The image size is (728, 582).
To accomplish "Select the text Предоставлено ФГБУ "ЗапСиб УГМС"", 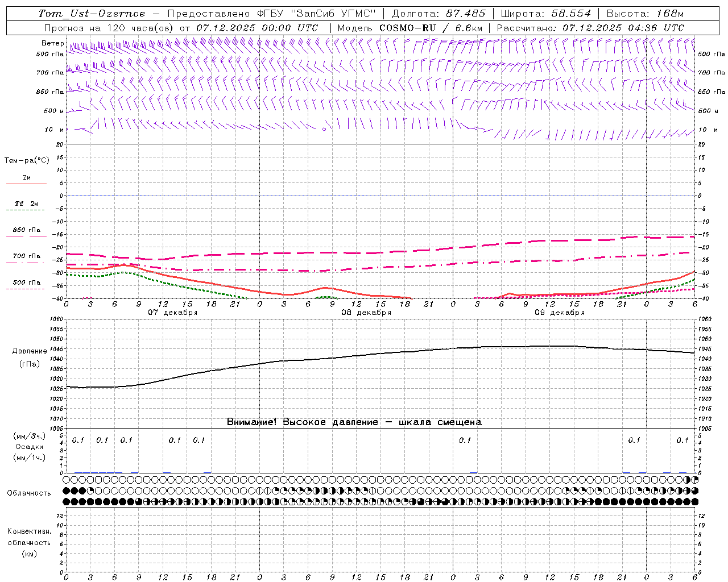I will click(272, 14).
